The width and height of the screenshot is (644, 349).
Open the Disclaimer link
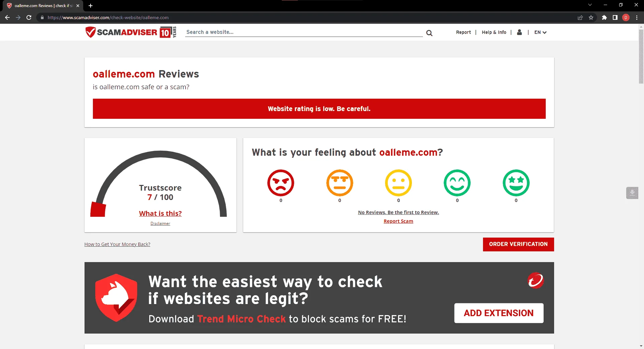point(160,223)
